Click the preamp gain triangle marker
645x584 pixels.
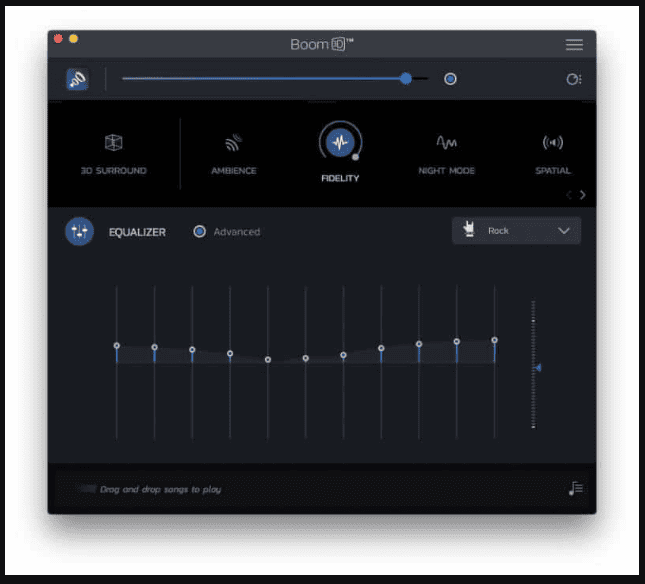(x=538, y=368)
